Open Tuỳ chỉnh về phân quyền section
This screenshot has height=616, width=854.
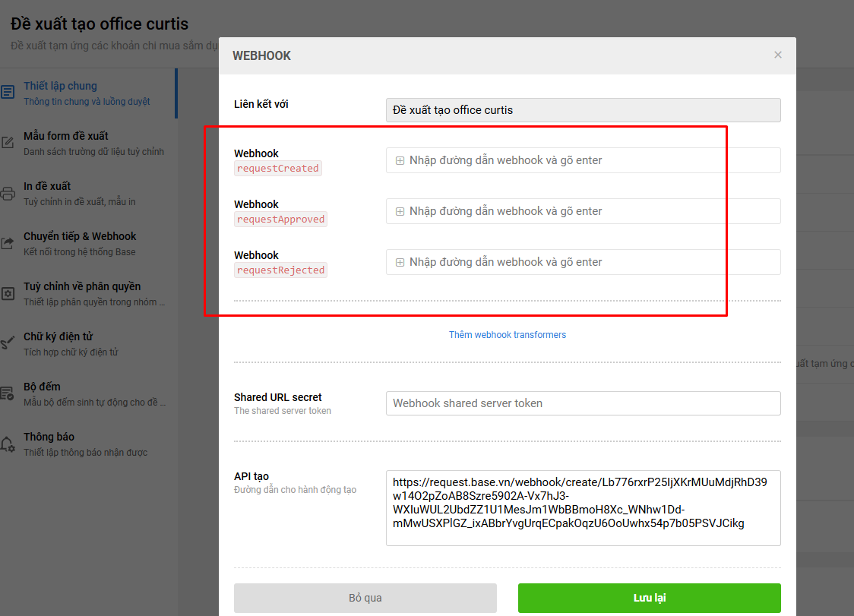87,293
